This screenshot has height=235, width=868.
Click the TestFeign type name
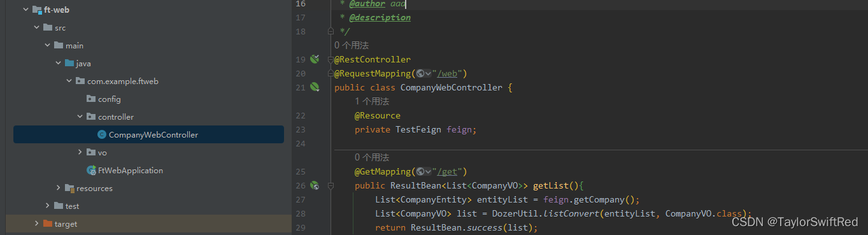click(x=418, y=129)
